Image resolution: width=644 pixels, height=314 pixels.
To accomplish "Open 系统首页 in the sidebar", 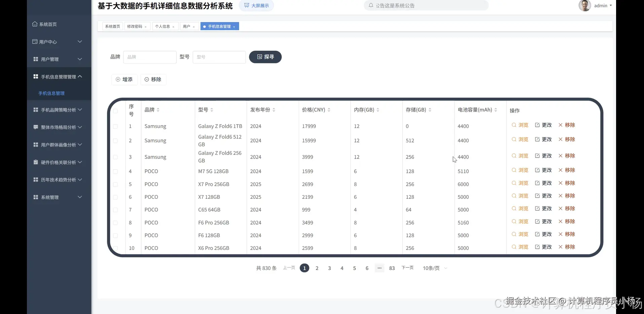I will tap(44, 24).
